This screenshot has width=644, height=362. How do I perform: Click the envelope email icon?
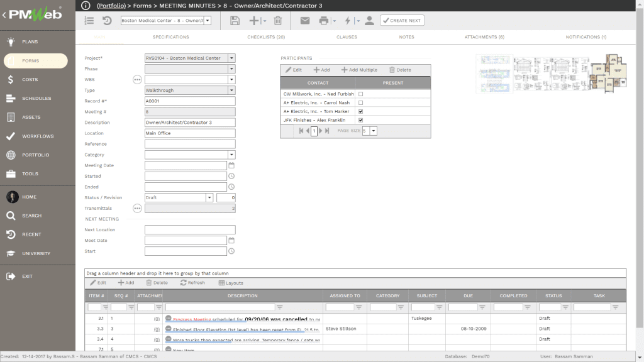coord(305,21)
